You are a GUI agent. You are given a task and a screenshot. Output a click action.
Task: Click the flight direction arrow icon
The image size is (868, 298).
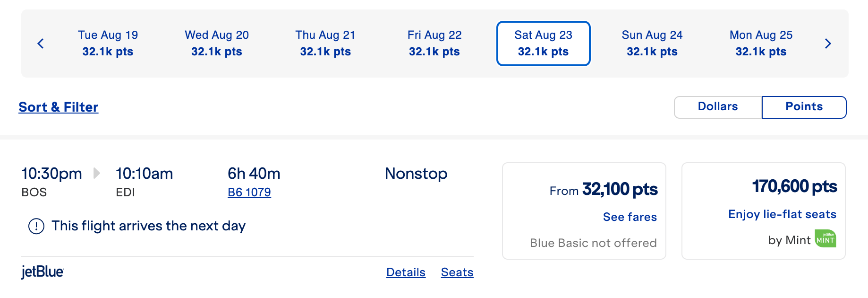click(97, 173)
